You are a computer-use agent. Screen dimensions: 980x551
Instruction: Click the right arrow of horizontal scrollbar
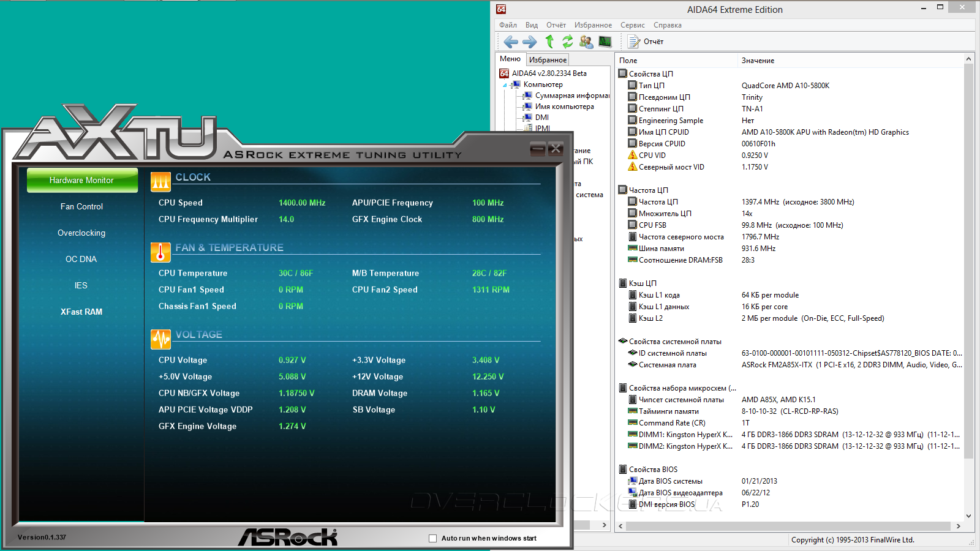[958, 526]
